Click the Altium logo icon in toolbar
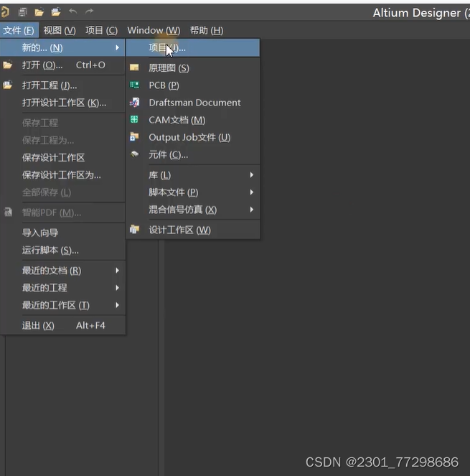The width and height of the screenshot is (470, 476). [x=5, y=11]
